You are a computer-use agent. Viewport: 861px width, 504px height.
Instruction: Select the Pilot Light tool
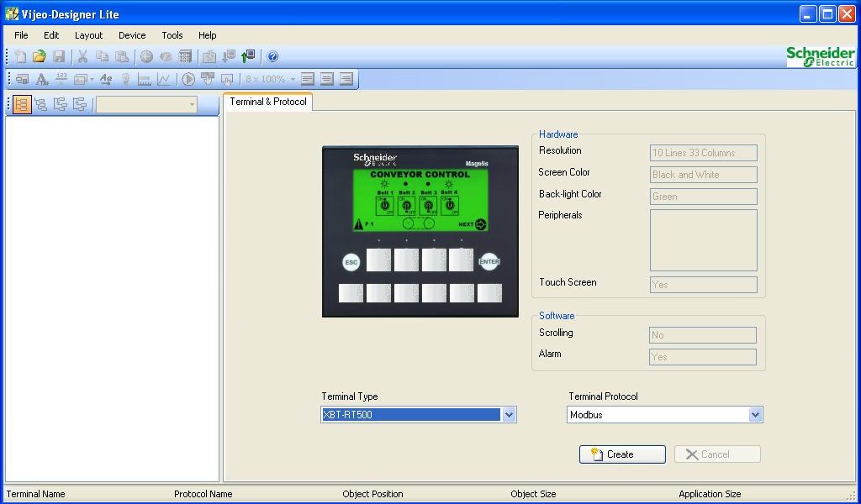click(124, 78)
